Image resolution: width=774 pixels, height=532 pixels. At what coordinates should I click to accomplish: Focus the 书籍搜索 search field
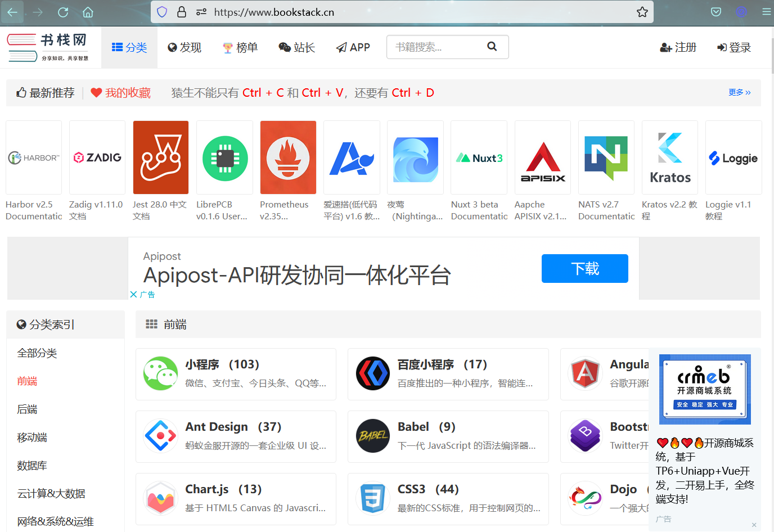[436, 47]
